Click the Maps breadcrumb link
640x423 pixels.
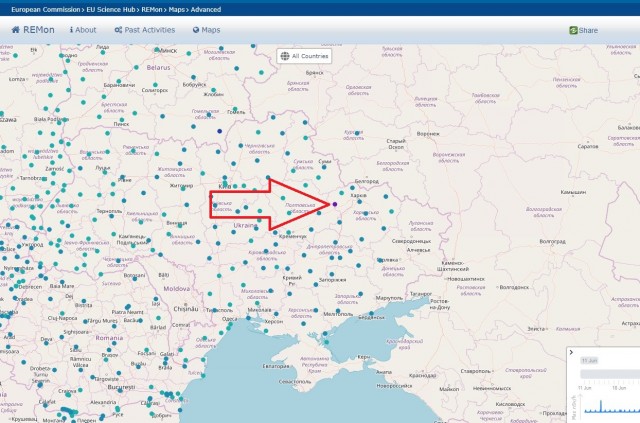pyautogui.click(x=175, y=8)
